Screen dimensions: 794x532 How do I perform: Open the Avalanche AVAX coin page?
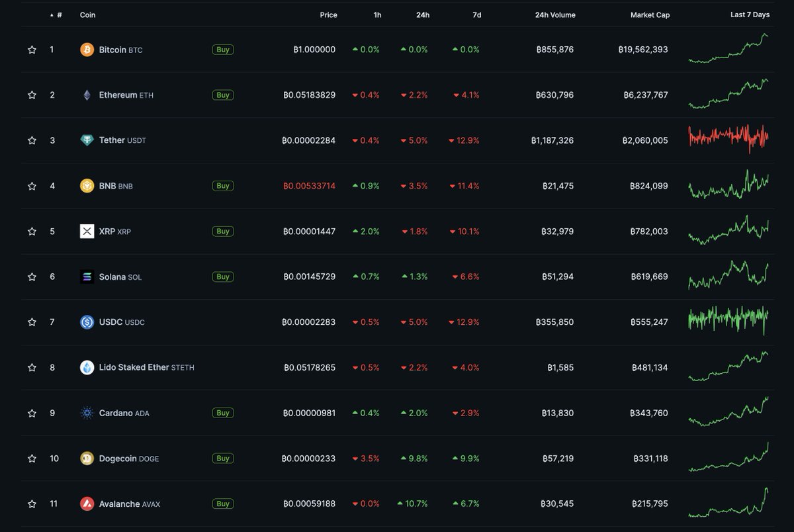click(129, 504)
